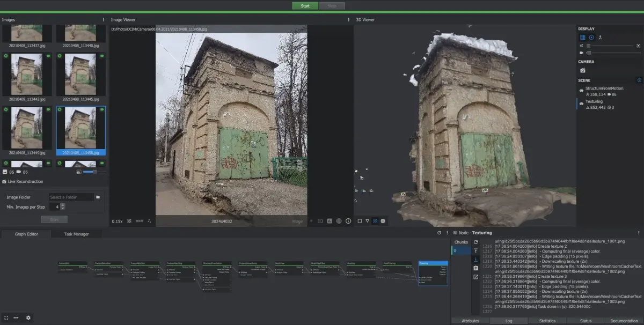The height and width of the screenshot is (325, 644).
Task: Click the log reload icon
Action: coord(475,242)
